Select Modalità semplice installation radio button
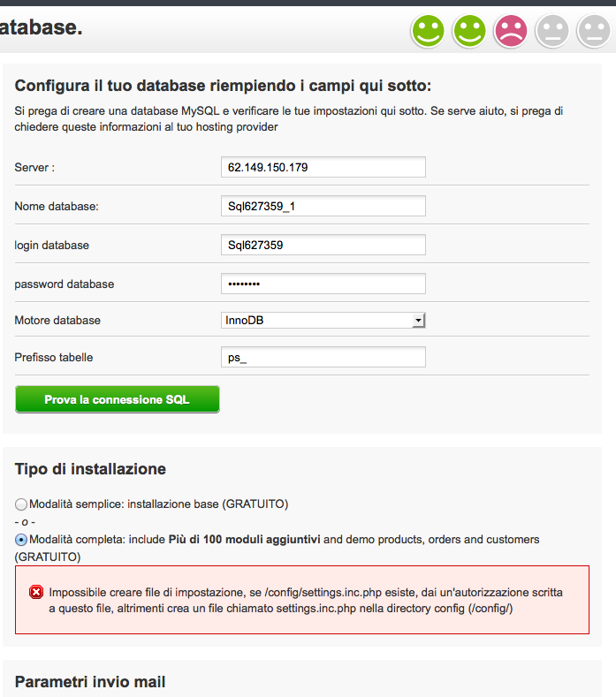 point(21,504)
